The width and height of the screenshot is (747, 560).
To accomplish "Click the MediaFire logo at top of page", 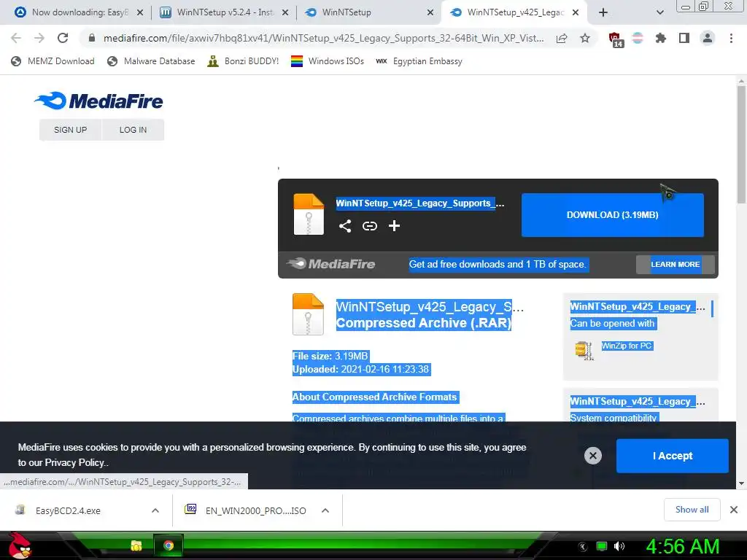I will [x=99, y=101].
